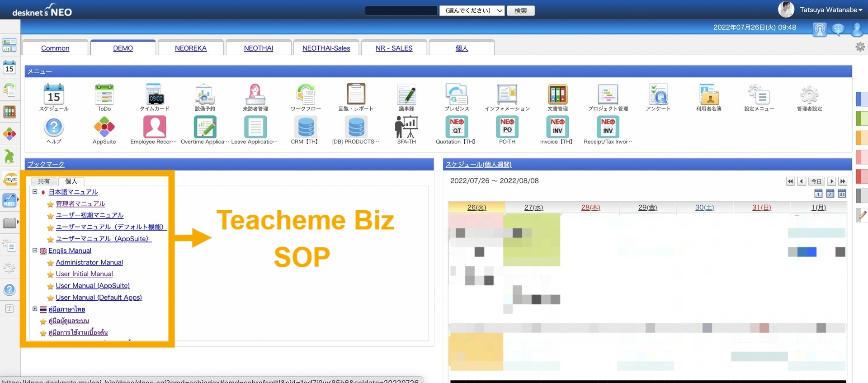The width and height of the screenshot is (868, 383).
Task: Select the 個人 bookmark tab
Action: coord(71,181)
